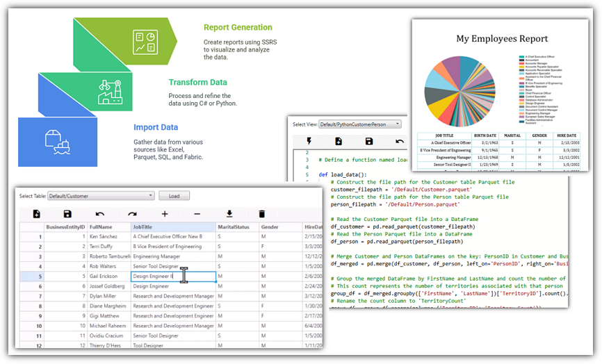This screenshot has height=364, width=602.
Task: Select row 3 header in the table
Action: [x=31, y=256]
